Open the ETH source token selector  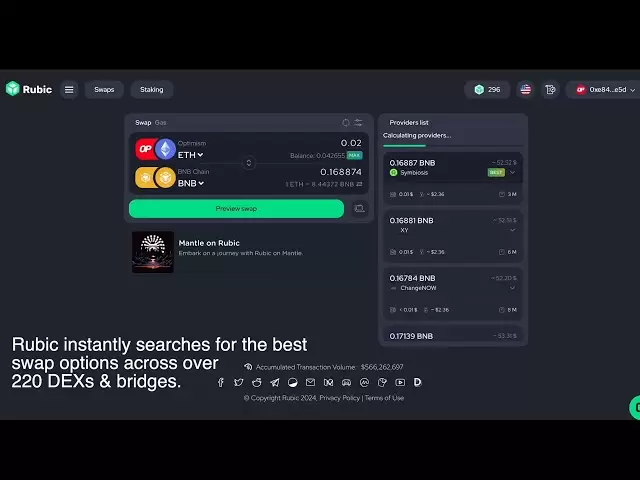[190, 155]
